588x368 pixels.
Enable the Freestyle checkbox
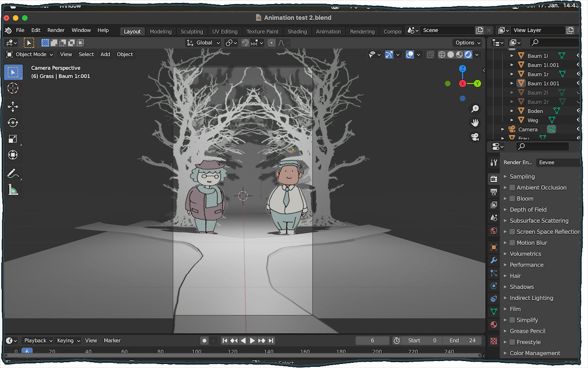tap(512, 342)
